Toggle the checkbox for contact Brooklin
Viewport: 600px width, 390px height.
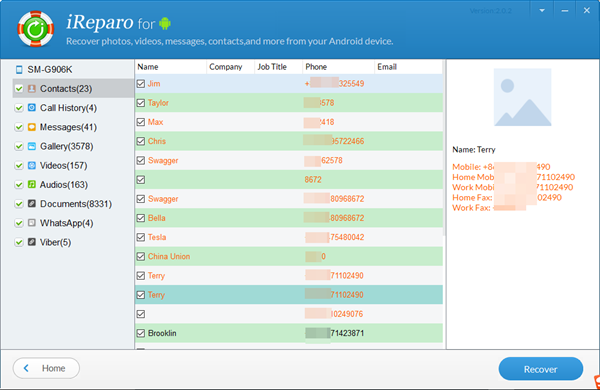pos(141,333)
